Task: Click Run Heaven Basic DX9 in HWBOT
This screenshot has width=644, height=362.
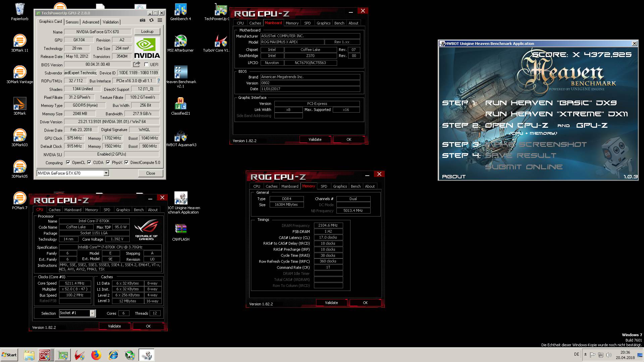Action: pos(551,103)
